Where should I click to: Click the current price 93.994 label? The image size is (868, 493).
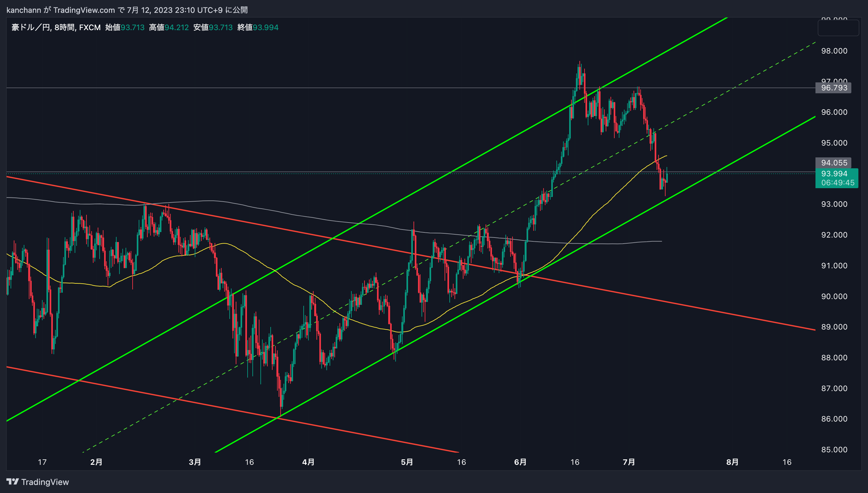pyautogui.click(x=834, y=174)
